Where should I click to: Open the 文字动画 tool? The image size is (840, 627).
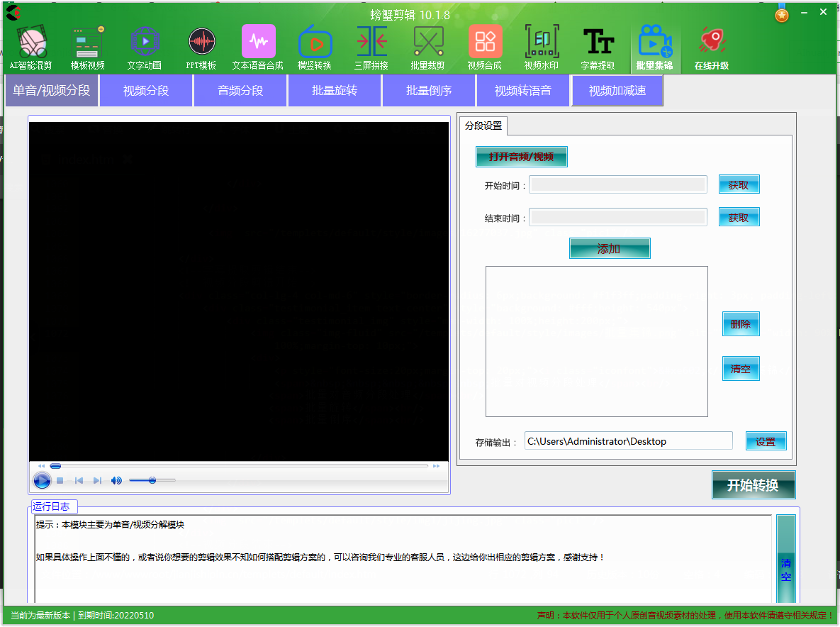click(145, 43)
